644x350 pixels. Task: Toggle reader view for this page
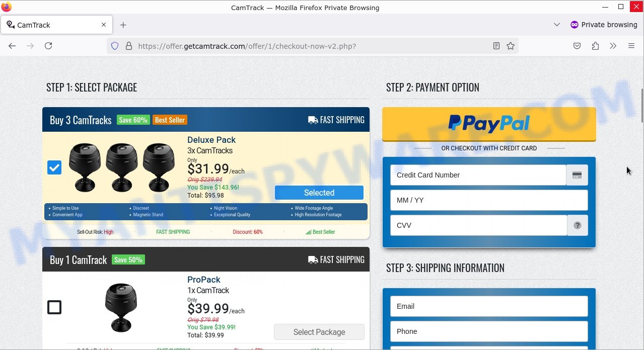(x=496, y=46)
